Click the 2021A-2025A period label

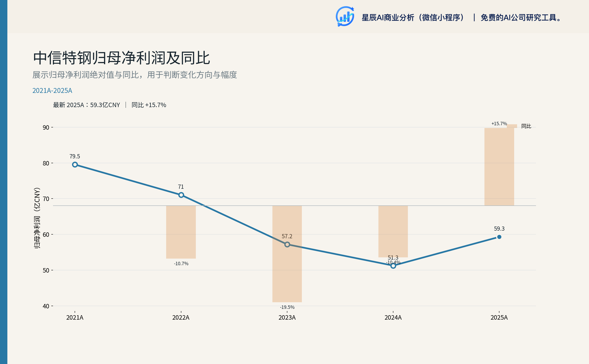(52, 91)
